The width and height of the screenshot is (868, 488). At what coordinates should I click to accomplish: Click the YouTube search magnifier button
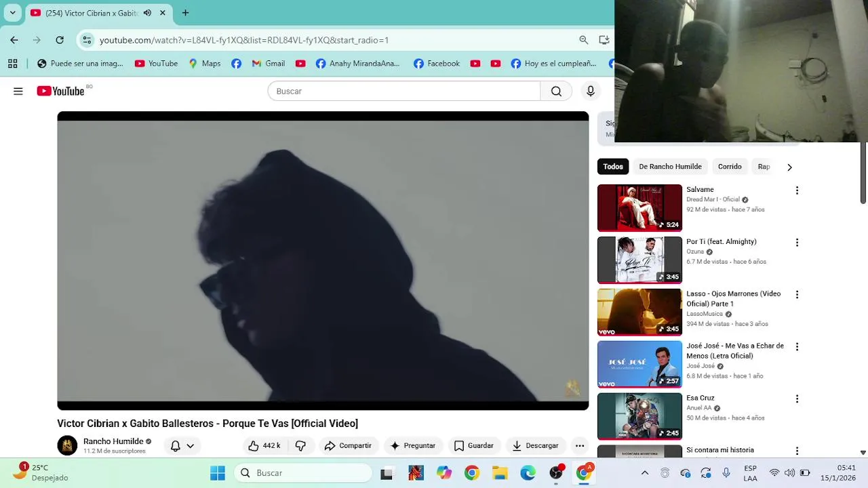tap(556, 91)
